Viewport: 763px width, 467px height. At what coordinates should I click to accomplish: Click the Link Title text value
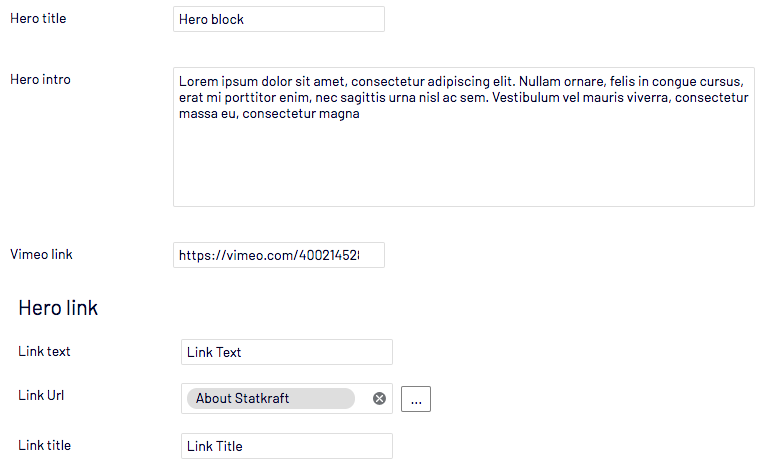[214, 446]
